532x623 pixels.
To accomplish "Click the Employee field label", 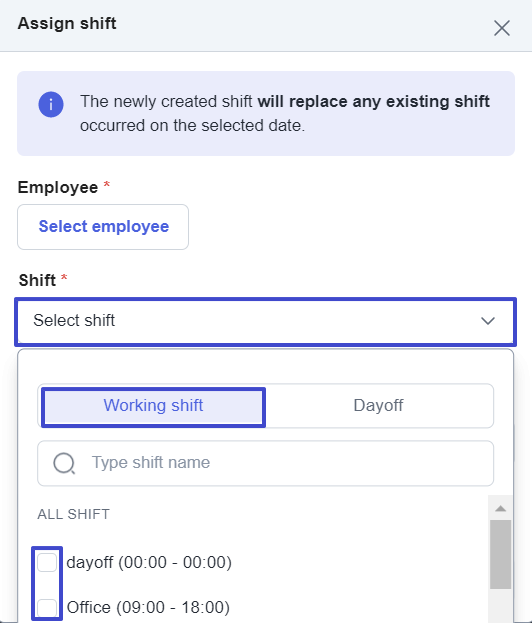I will tap(58, 188).
